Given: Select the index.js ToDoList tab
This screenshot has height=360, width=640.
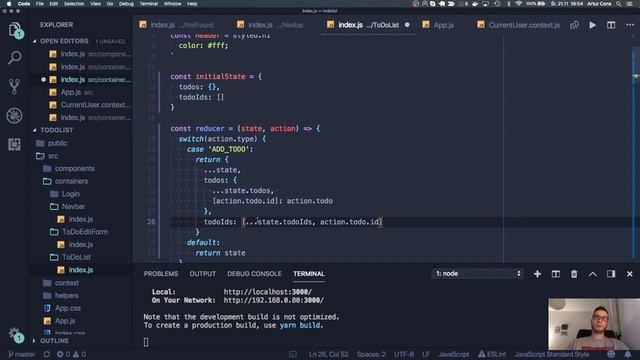Looking at the screenshot, I should (367, 25).
